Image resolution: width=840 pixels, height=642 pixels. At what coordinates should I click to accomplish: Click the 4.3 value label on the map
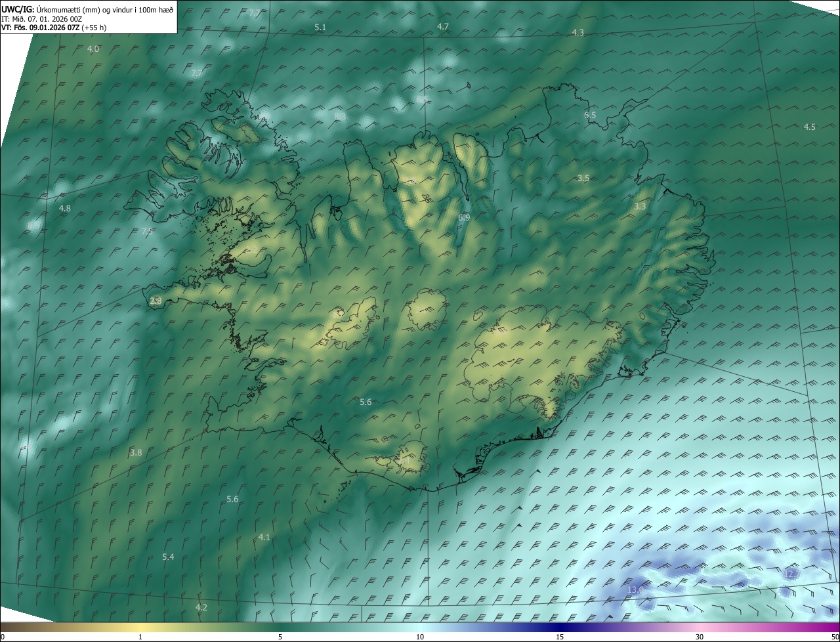tap(577, 32)
